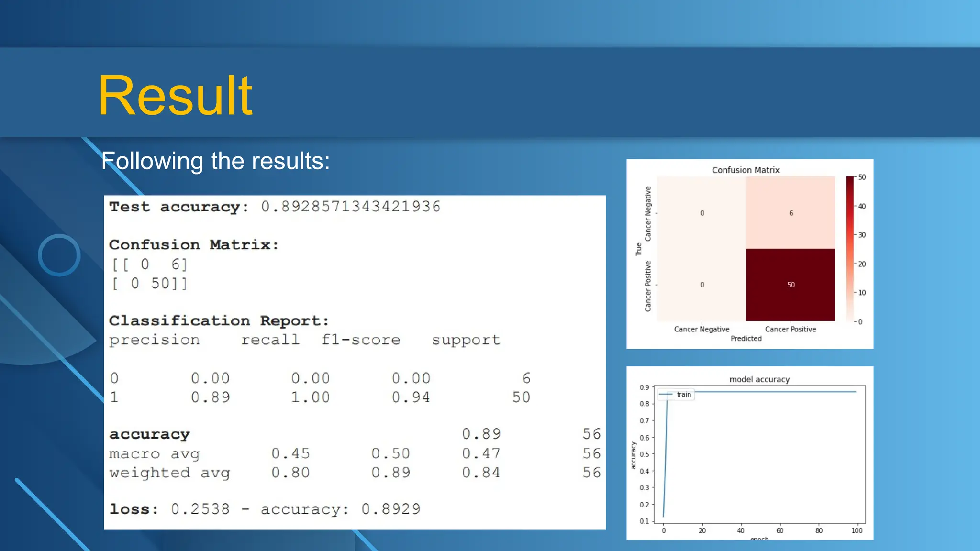Select the 'weighted avg' row label
This screenshot has width=980, height=551.
[169, 473]
